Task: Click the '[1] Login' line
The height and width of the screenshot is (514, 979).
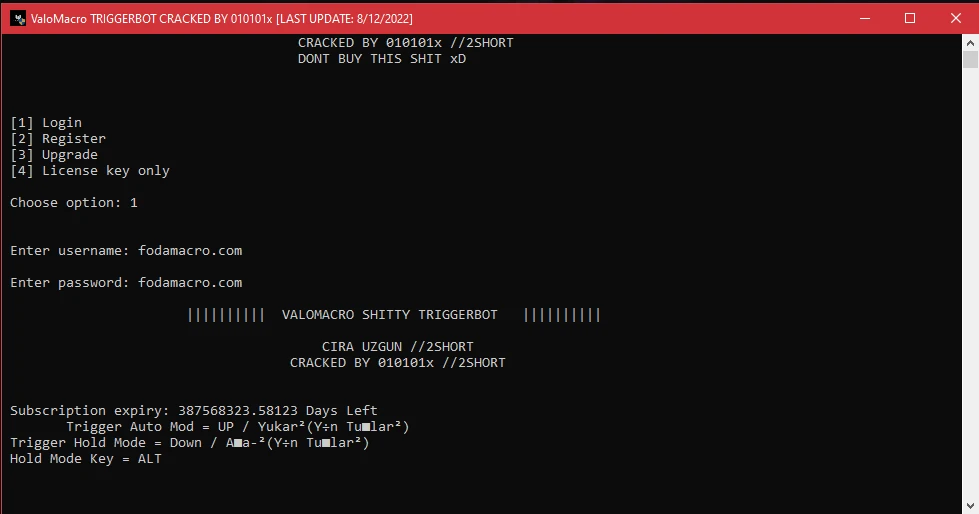Action: point(46,122)
